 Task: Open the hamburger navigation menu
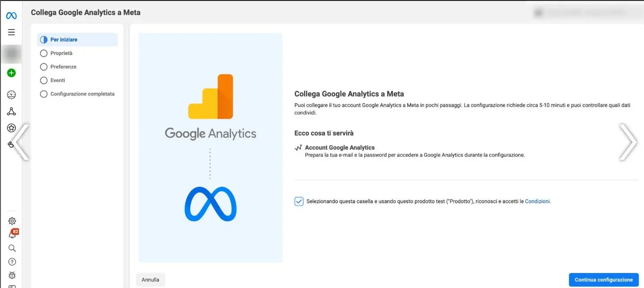pyautogui.click(x=11, y=32)
